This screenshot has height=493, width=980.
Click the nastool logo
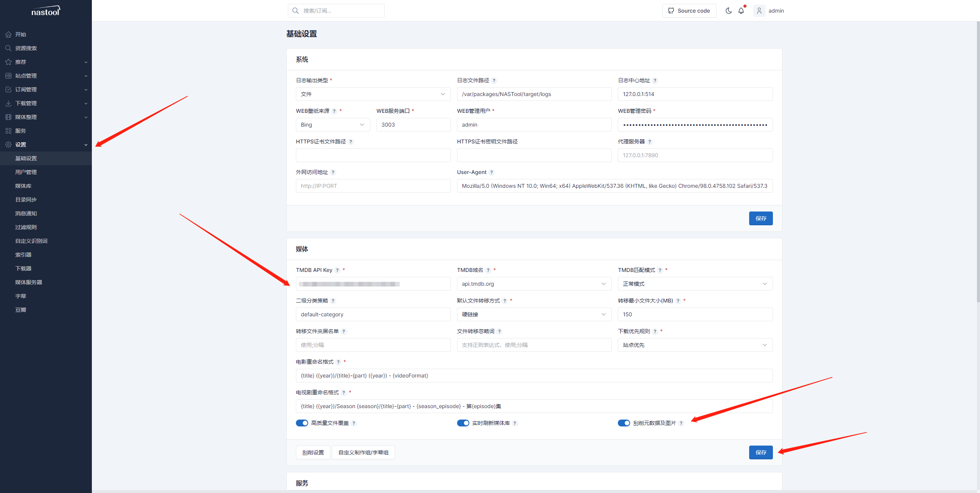coord(46,11)
